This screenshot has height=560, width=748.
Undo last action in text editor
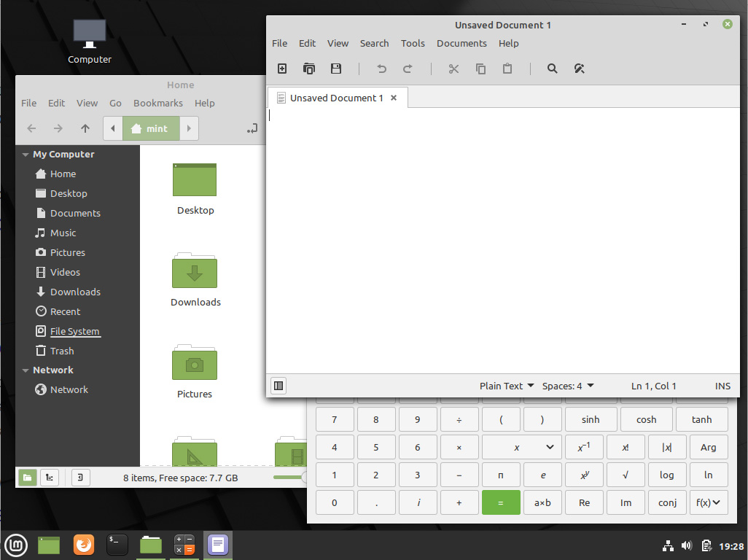click(381, 69)
